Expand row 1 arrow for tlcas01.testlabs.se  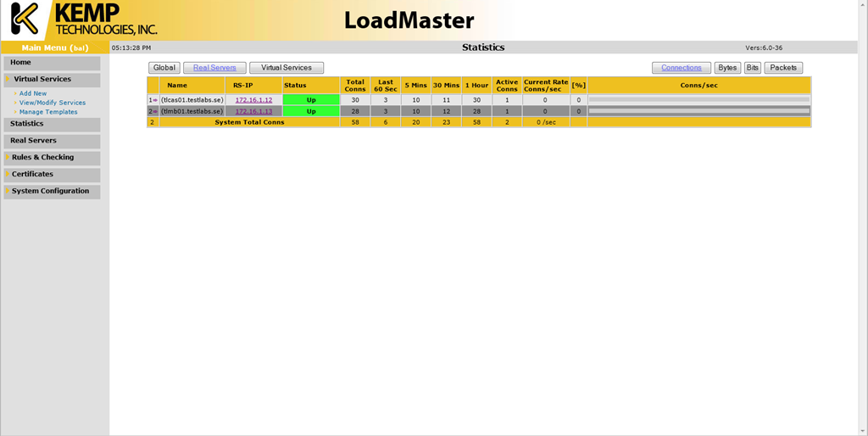(x=156, y=100)
